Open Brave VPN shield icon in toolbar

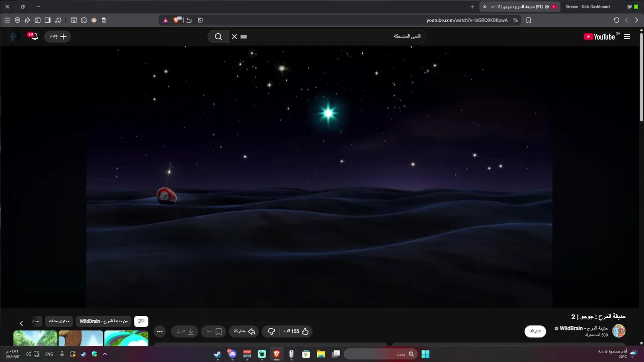click(x=17, y=20)
